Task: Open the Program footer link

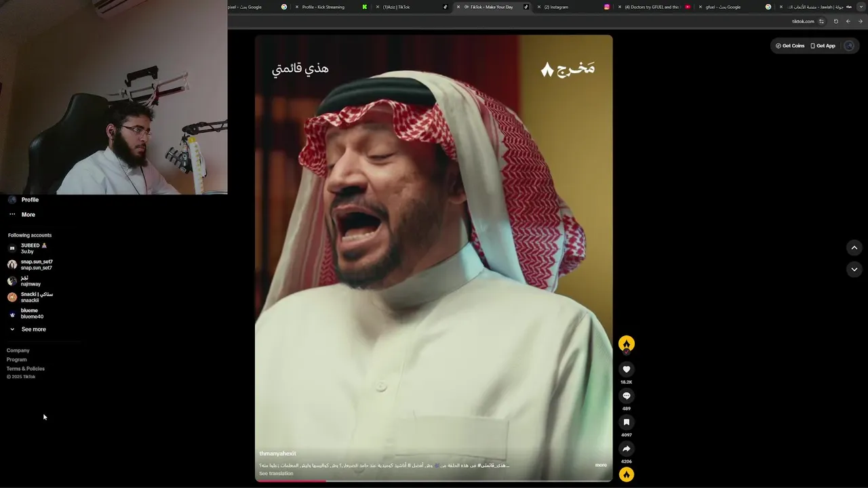Action: tap(17, 359)
